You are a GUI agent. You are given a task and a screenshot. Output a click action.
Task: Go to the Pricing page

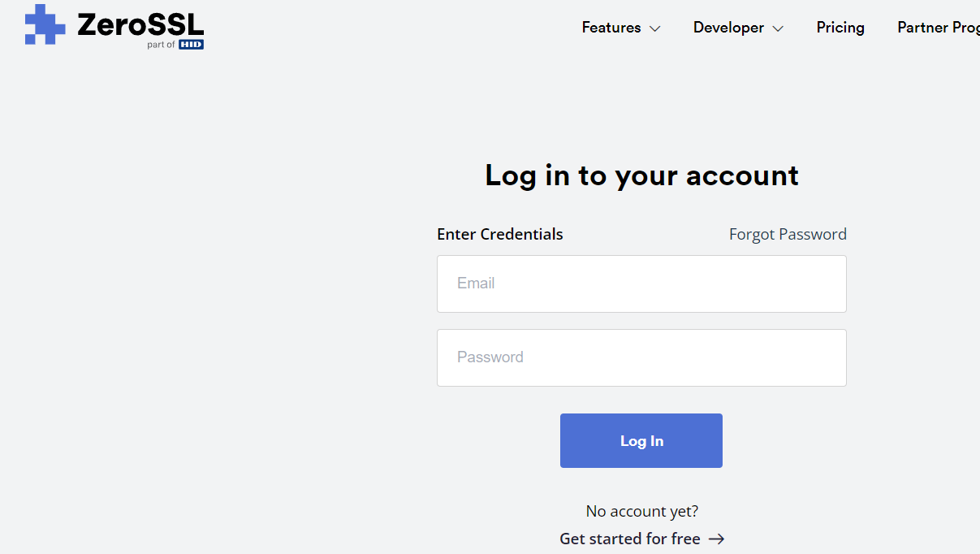(840, 28)
